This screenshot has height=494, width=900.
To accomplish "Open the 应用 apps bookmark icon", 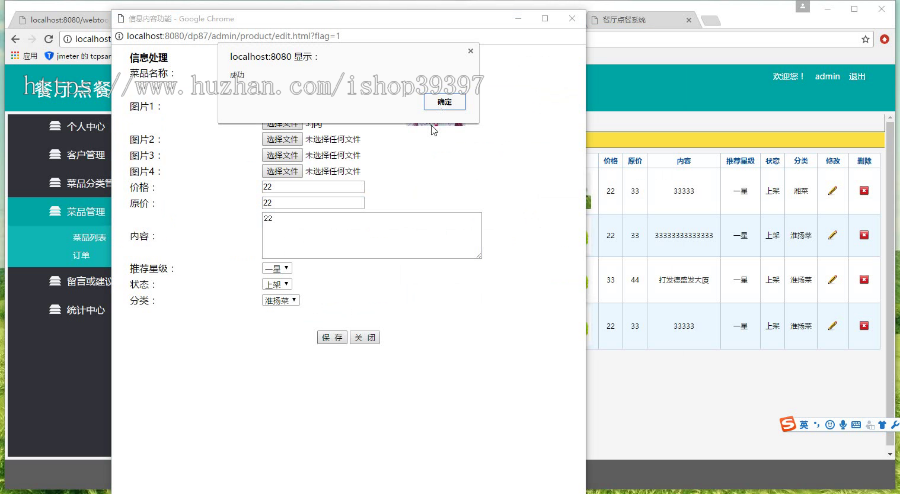I will (x=24, y=56).
